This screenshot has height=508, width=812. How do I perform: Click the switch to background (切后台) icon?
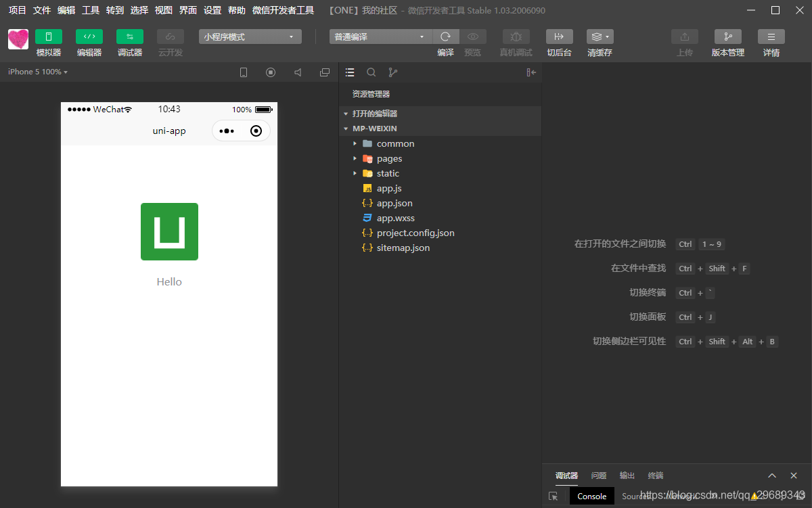[559, 37]
